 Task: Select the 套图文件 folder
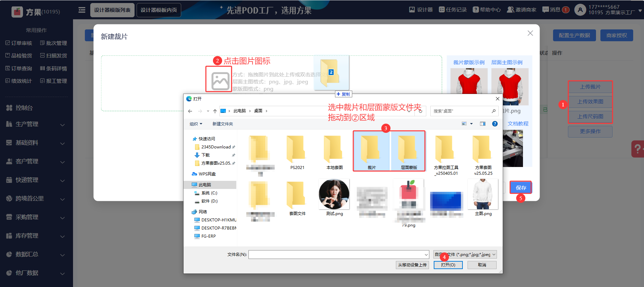[297, 198]
